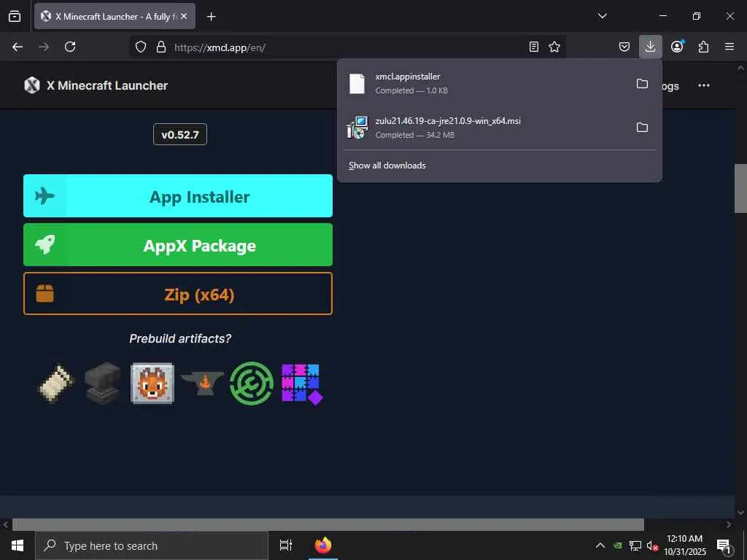Click the muted volume tray icon
Viewport: 747px width, 560px height.
pos(652,545)
